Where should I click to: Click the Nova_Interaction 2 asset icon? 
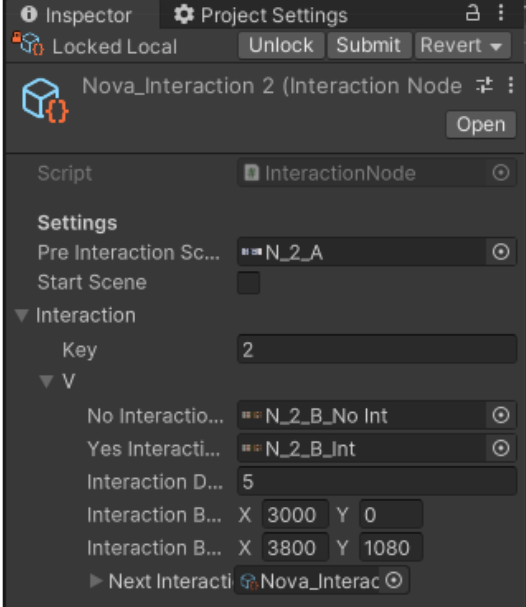tap(45, 100)
